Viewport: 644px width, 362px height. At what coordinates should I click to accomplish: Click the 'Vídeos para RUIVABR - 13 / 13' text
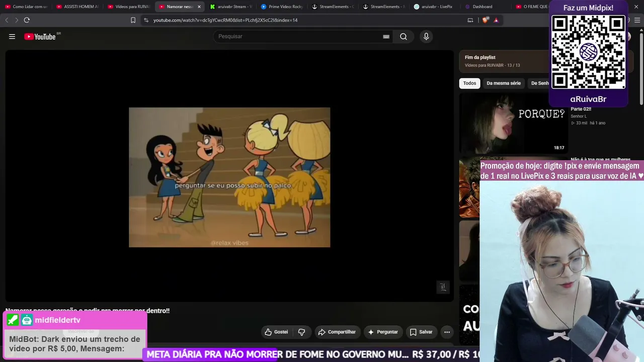[x=492, y=65]
